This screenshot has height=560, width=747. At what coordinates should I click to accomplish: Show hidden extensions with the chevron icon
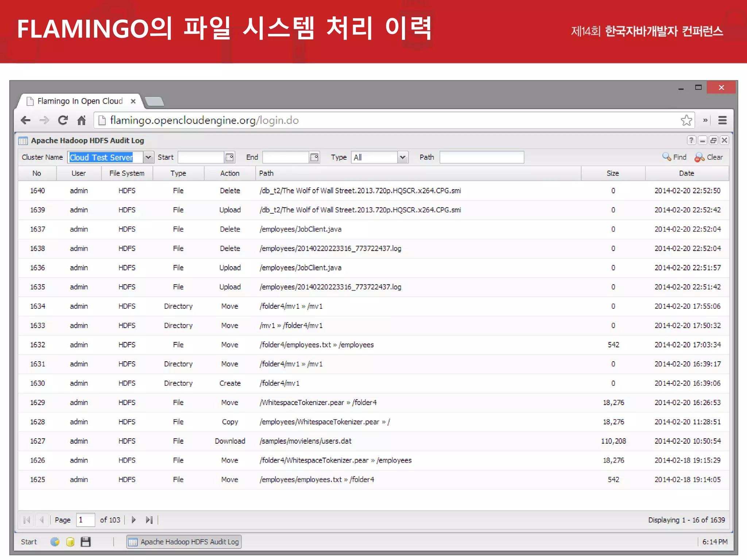[705, 120]
